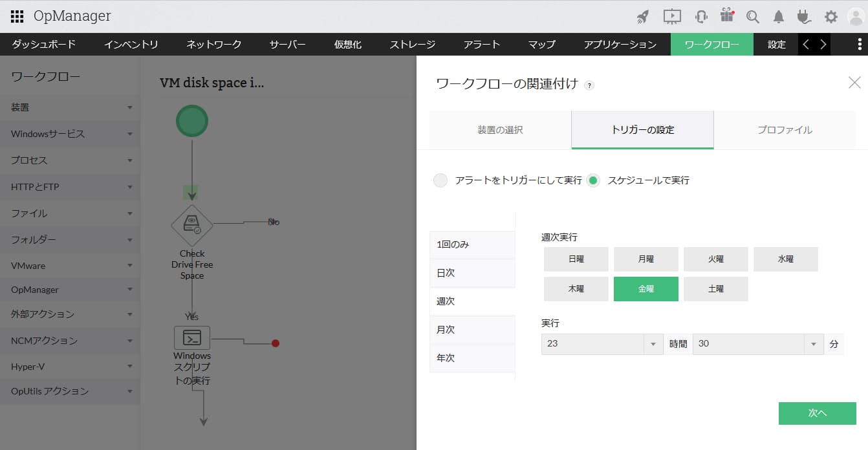The height and width of the screenshot is (450, 868).
Task: Click the help question mark icon
Action: [589, 85]
